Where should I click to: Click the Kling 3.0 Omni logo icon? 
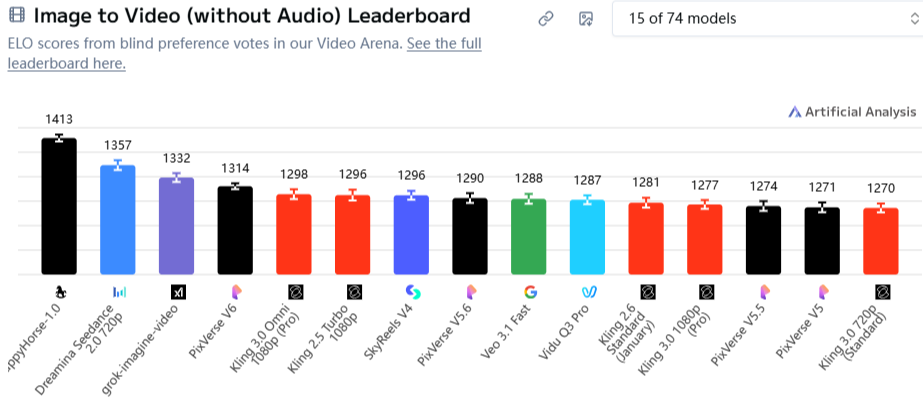click(x=295, y=292)
